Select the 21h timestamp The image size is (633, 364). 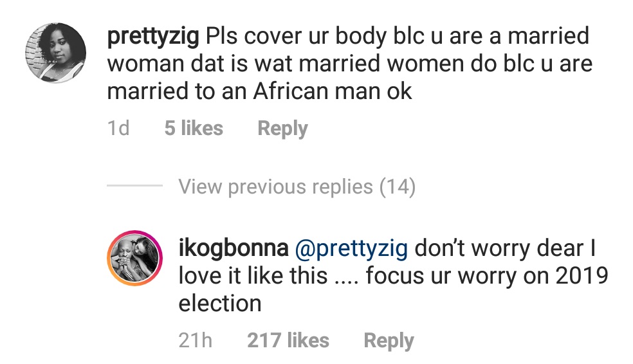(x=196, y=340)
